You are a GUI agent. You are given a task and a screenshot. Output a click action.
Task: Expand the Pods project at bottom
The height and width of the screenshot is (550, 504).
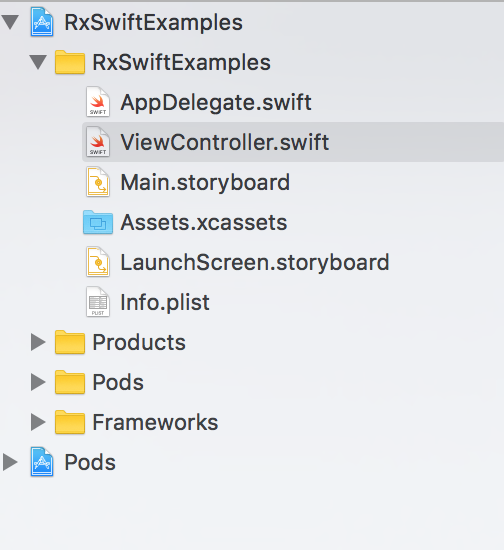pos(10,462)
